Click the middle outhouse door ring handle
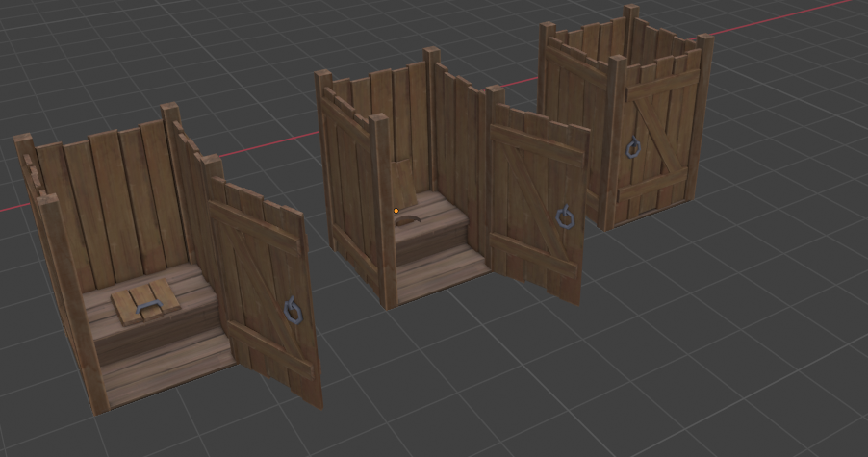 pyautogui.click(x=565, y=218)
